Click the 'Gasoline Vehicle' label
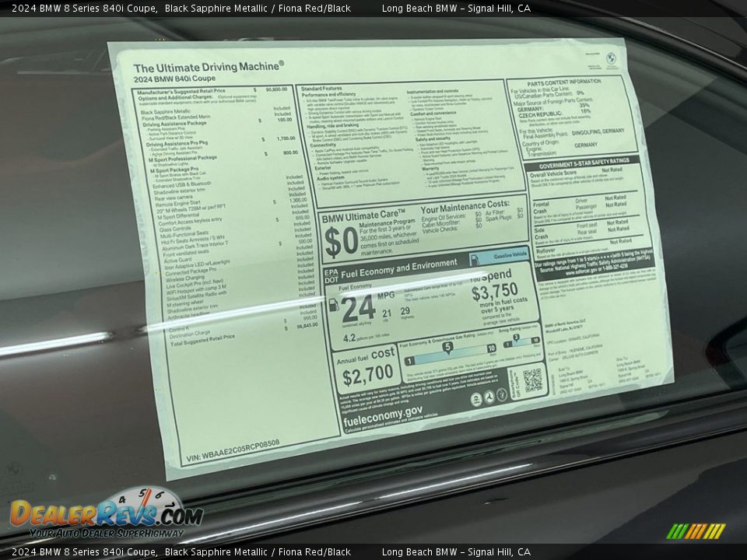 click(510, 256)
